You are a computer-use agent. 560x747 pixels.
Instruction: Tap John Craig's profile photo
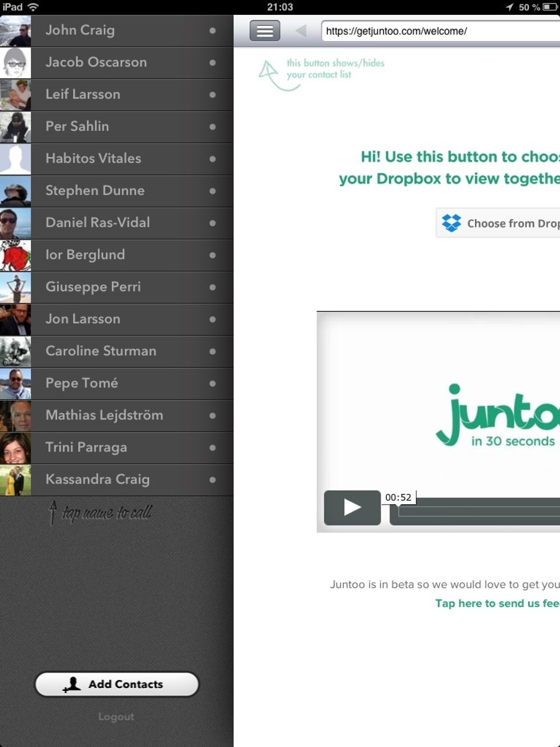click(x=15, y=31)
